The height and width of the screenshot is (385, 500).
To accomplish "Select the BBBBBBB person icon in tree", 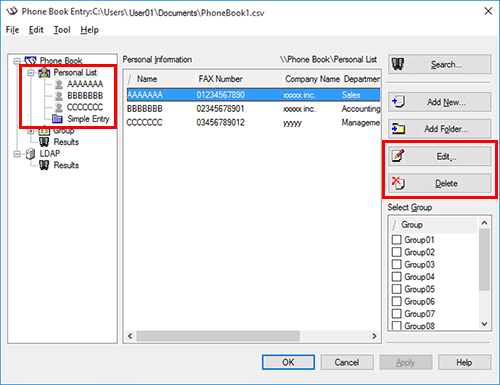I will point(59,96).
